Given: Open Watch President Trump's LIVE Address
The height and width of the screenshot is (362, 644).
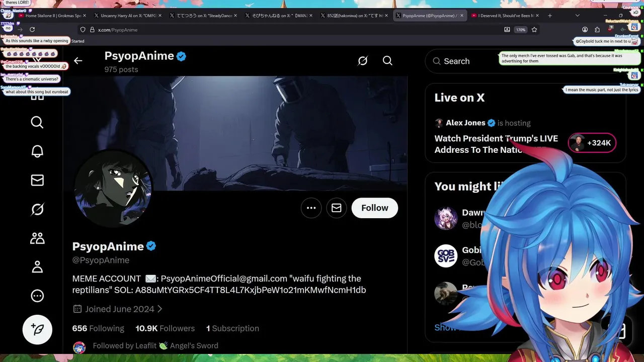Looking at the screenshot, I should (496, 144).
